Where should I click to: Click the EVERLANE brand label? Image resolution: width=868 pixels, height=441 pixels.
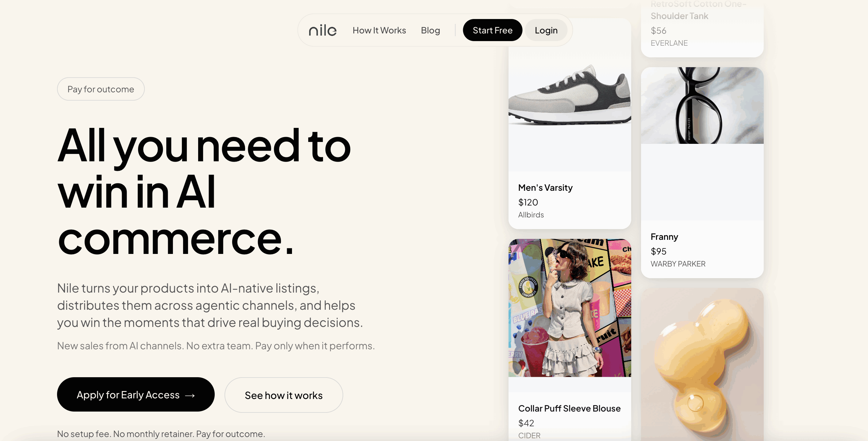[x=669, y=43]
